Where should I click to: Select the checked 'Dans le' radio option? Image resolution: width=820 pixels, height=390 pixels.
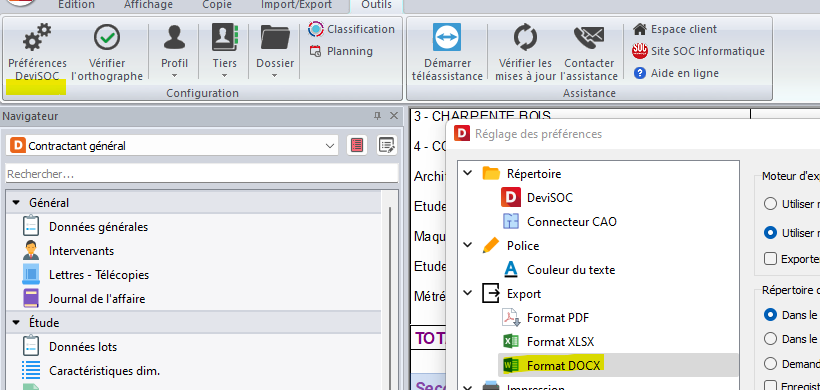[770, 315]
